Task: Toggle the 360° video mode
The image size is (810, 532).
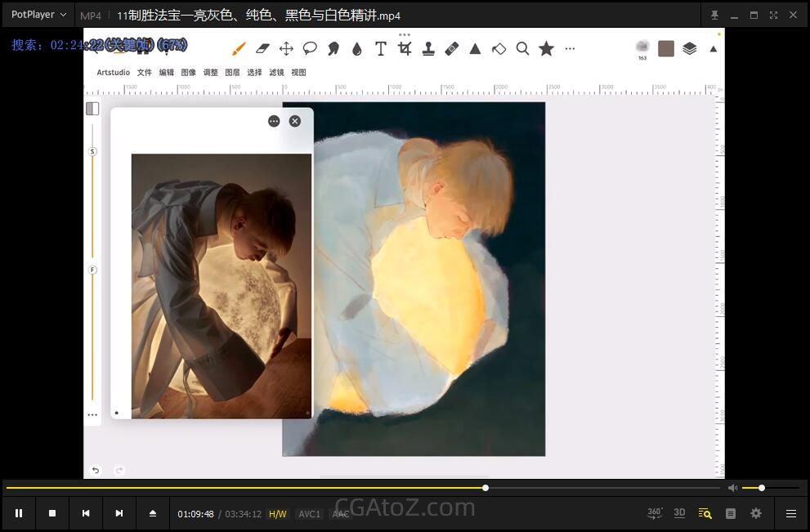Action: pos(655,513)
